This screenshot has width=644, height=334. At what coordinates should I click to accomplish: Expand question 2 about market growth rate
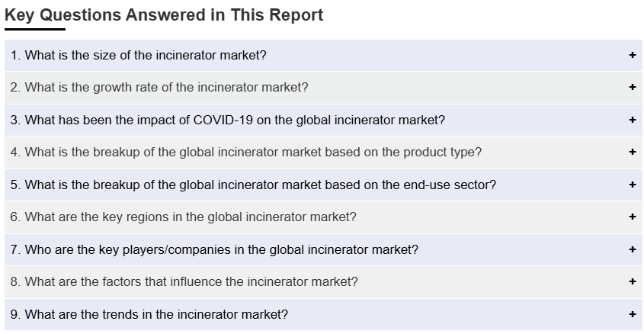(323, 88)
